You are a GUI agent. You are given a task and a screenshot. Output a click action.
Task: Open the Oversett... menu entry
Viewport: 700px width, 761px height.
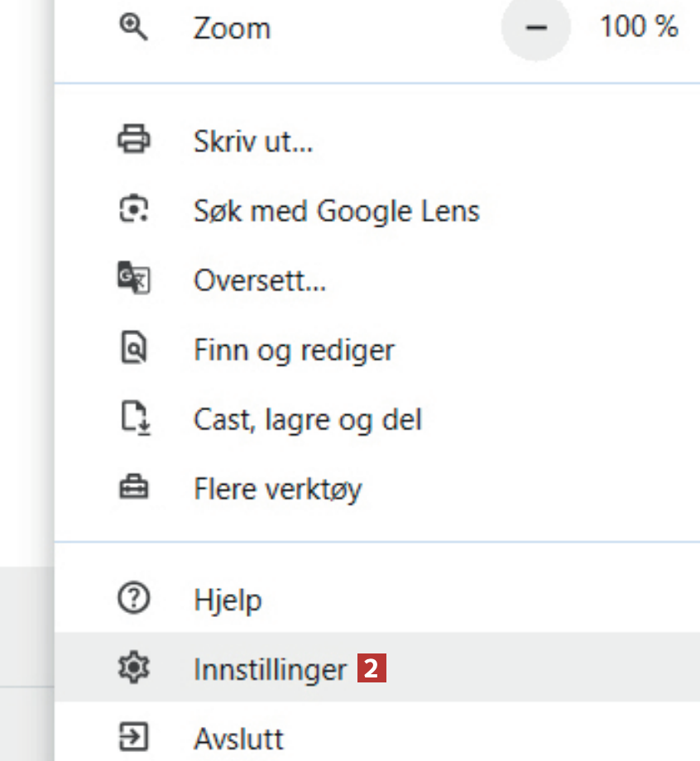pyautogui.click(x=260, y=280)
